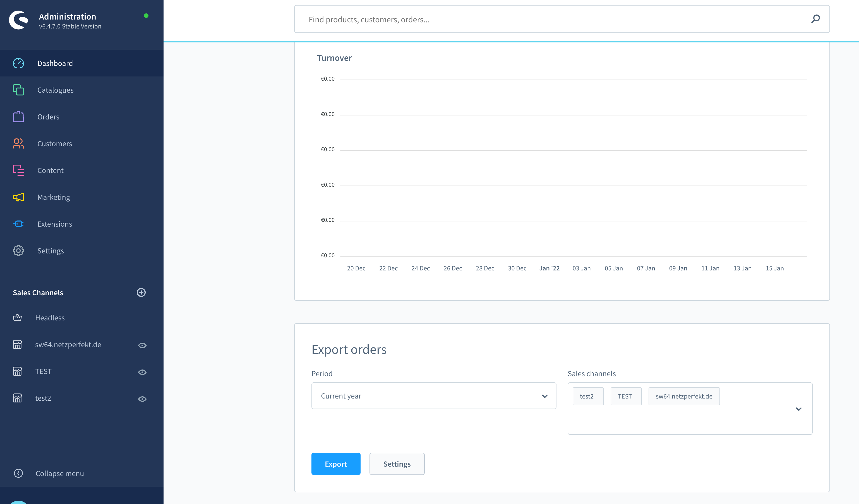Image resolution: width=859 pixels, height=504 pixels.
Task: Open the Catalogues menu item
Action: coord(82,90)
